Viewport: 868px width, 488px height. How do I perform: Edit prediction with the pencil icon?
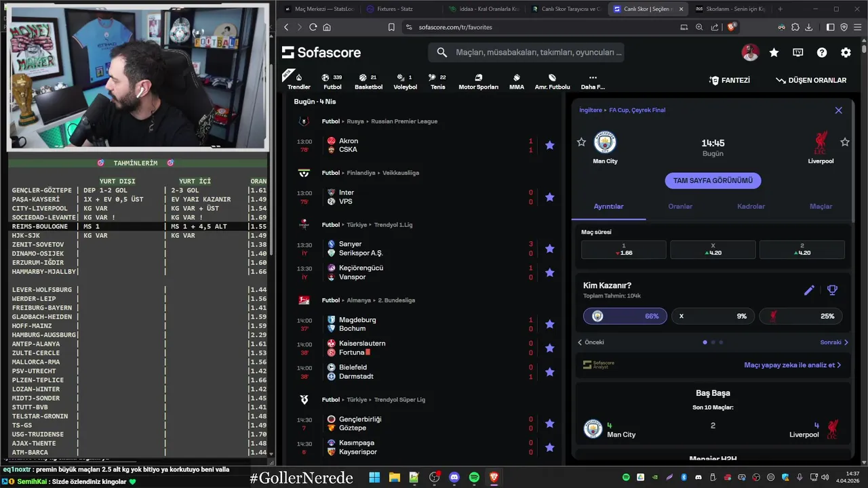click(809, 290)
